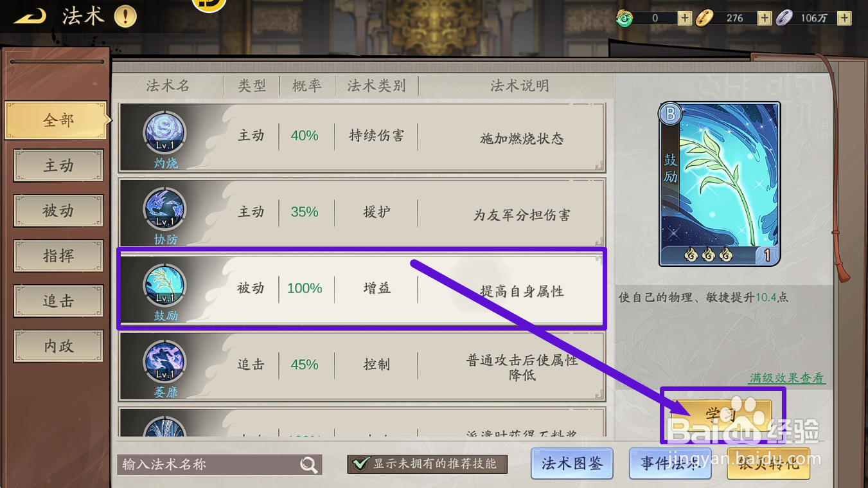Open the 指挥 category tab

[x=58, y=256]
